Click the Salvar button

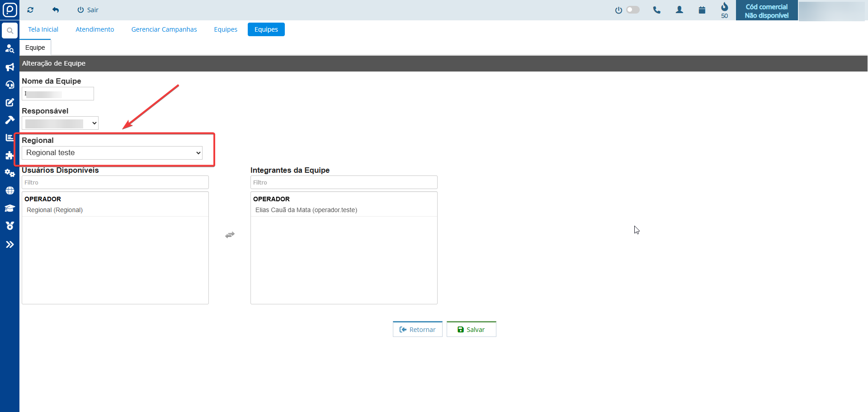471,329
